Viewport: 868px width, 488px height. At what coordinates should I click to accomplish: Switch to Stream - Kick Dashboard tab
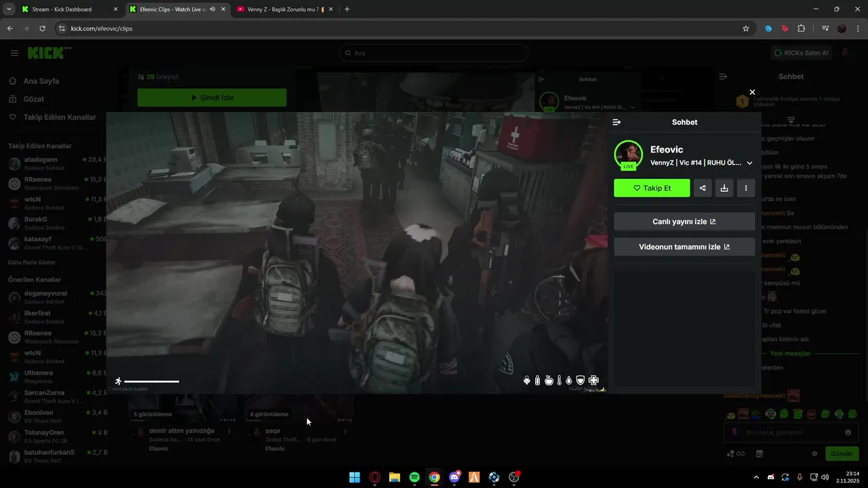(x=71, y=9)
